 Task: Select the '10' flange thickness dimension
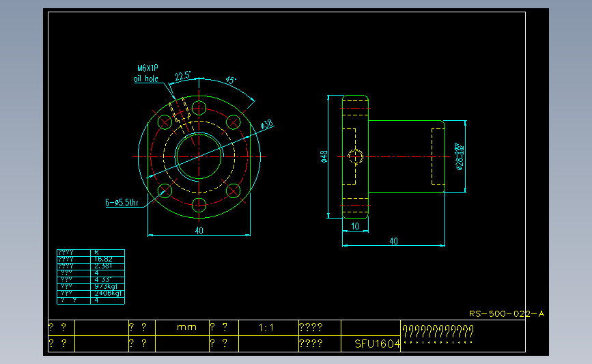pyautogui.click(x=355, y=226)
